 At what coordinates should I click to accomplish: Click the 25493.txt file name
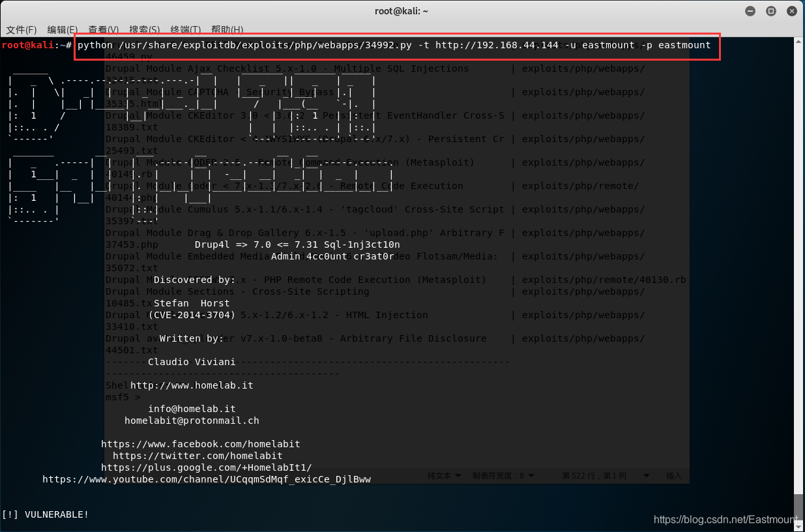(x=132, y=151)
